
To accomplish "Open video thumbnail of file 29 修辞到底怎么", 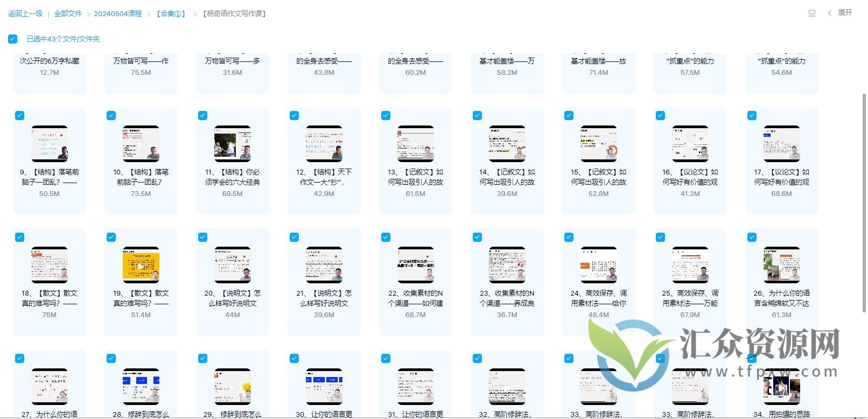I will (233, 387).
